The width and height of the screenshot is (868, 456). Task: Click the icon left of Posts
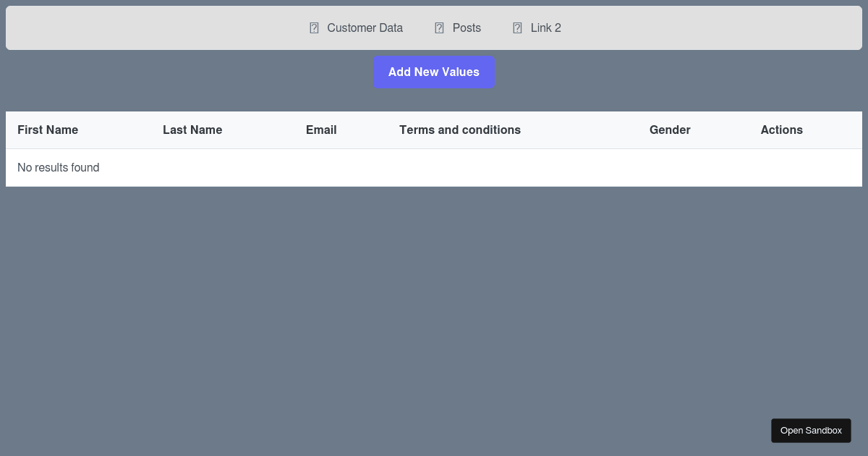[x=439, y=28]
